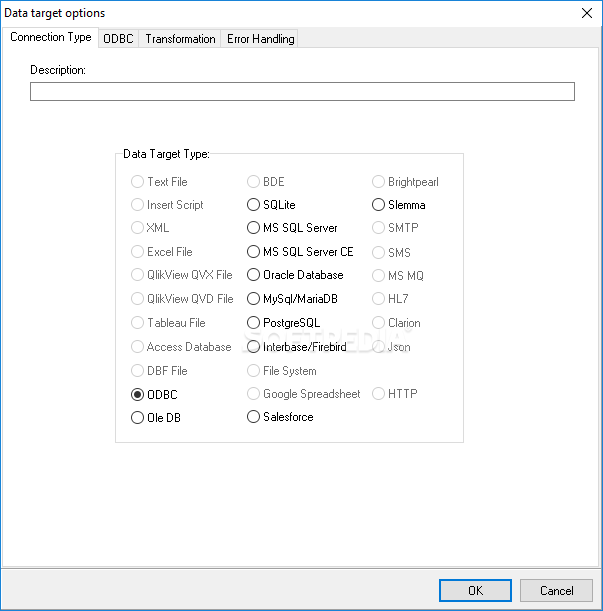603x611 pixels.
Task: Select the MS SQL Server radio button
Action: point(253,228)
